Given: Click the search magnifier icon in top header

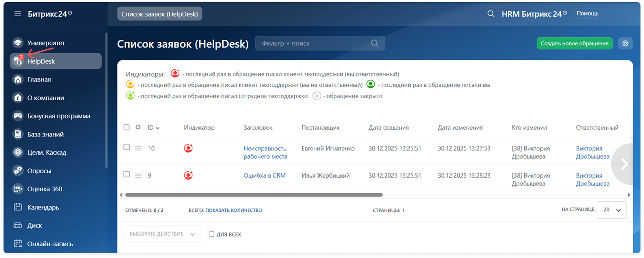Looking at the screenshot, I should coord(491,14).
